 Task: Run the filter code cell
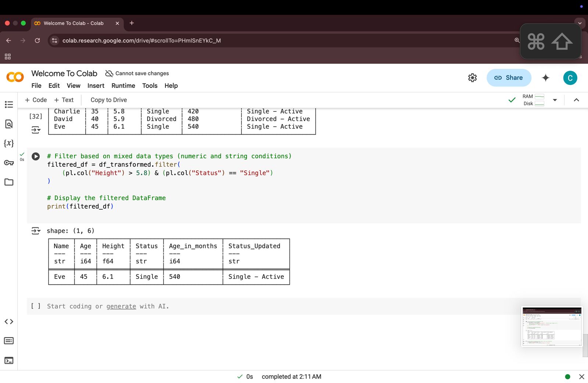coord(36,156)
